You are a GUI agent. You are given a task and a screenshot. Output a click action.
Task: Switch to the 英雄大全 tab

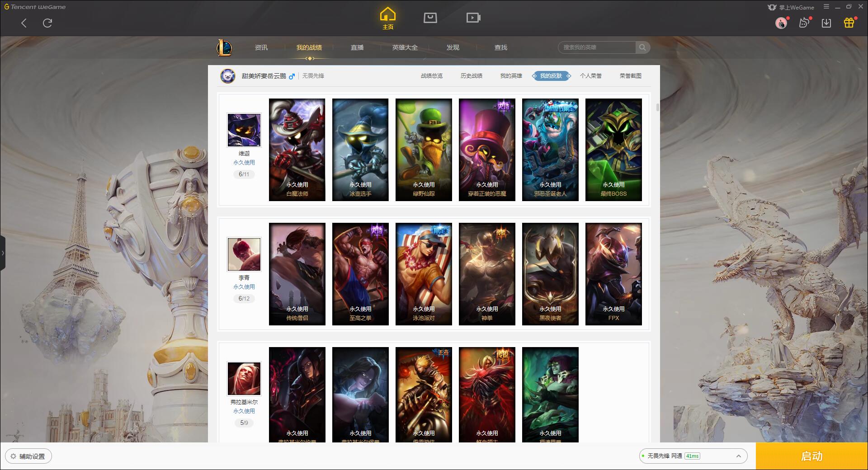coord(405,47)
